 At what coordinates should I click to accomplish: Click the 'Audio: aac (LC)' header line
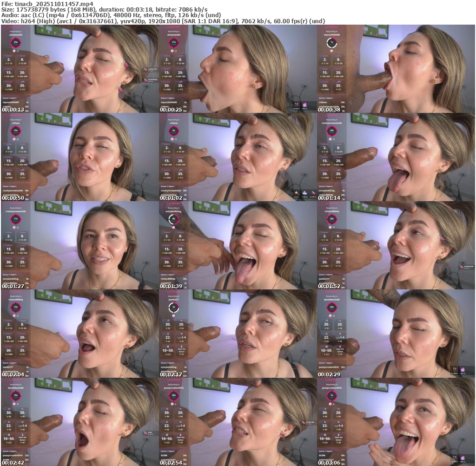click(111, 15)
